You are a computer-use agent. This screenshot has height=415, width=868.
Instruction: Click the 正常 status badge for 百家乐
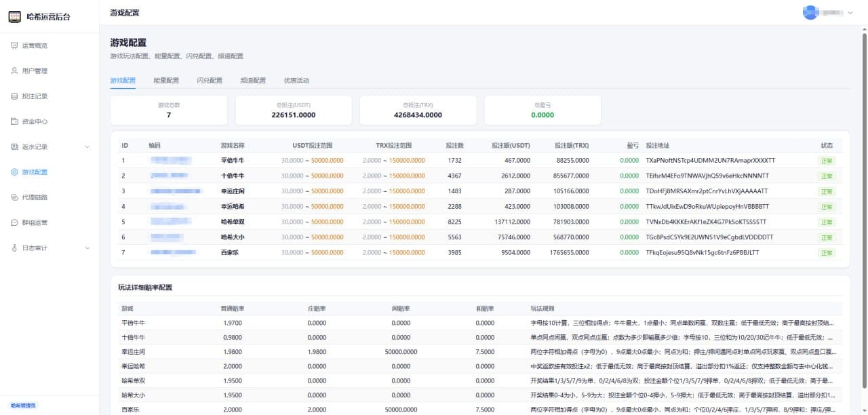click(x=827, y=253)
